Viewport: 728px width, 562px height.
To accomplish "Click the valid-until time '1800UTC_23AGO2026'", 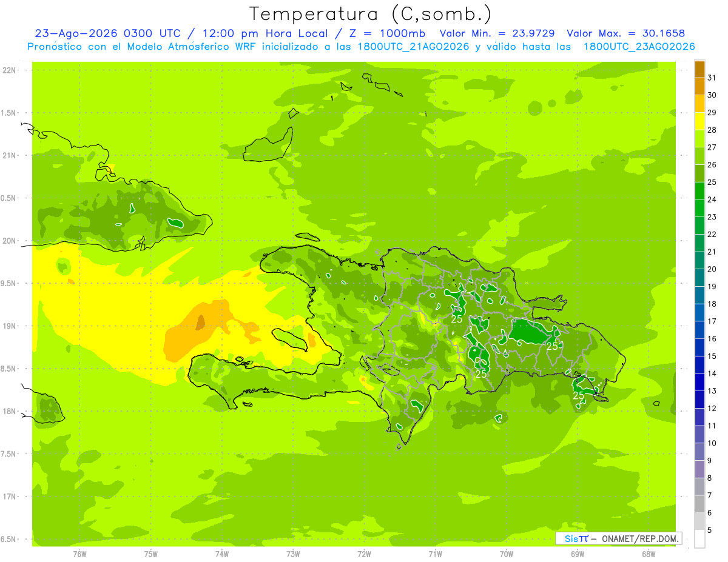I will click(x=638, y=47).
